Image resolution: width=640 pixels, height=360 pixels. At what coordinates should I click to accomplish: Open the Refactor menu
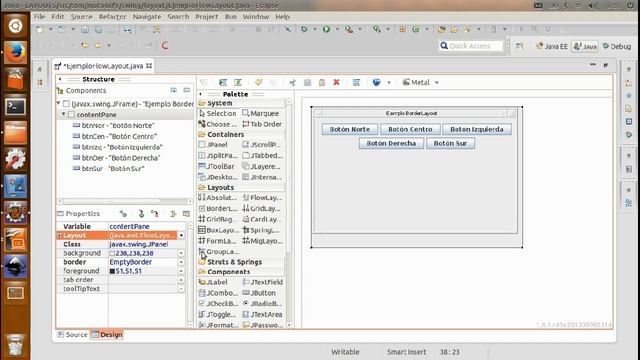coord(112,17)
